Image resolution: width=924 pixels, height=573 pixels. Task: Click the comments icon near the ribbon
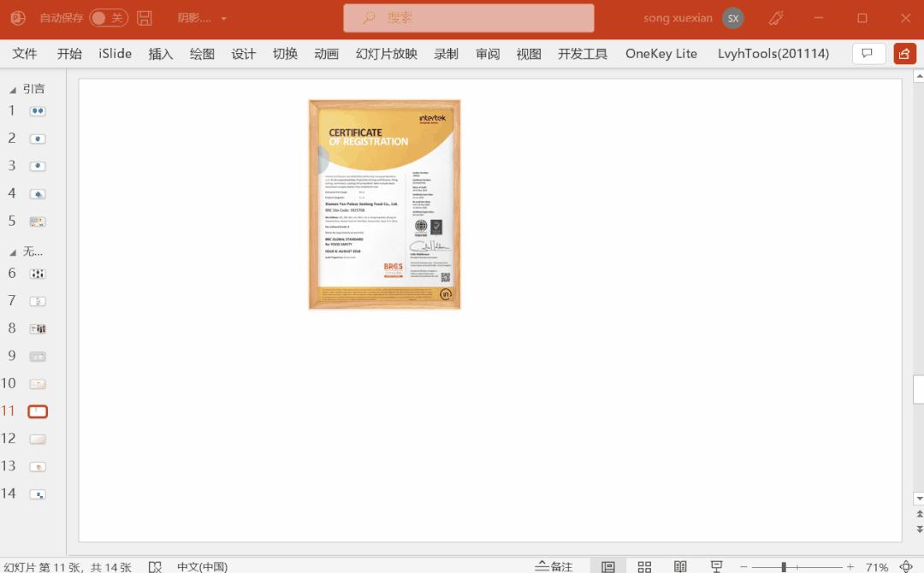click(868, 53)
